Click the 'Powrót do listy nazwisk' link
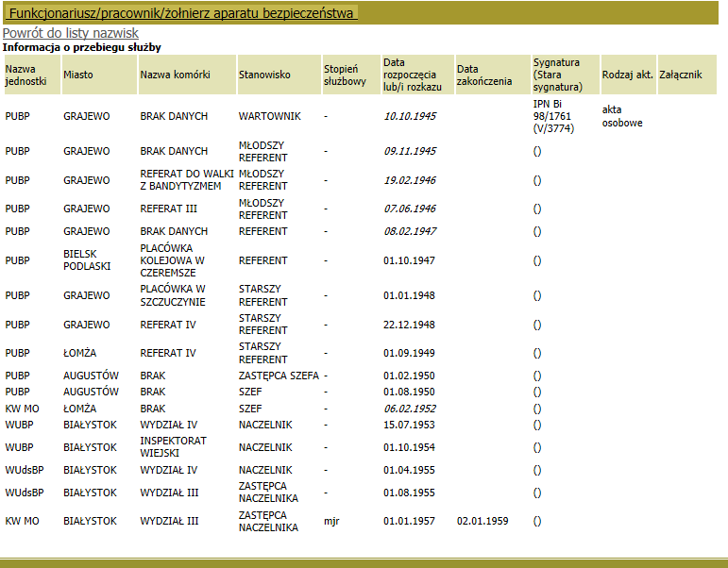 click(x=71, y=34)
